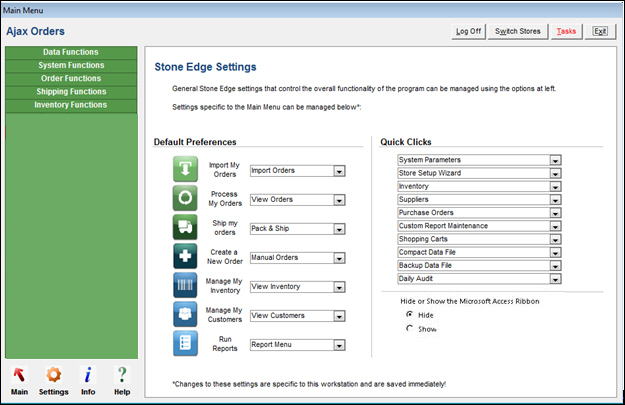Open the Inventory Functions menu
625x405 pixels.
[x=71, y=105]
